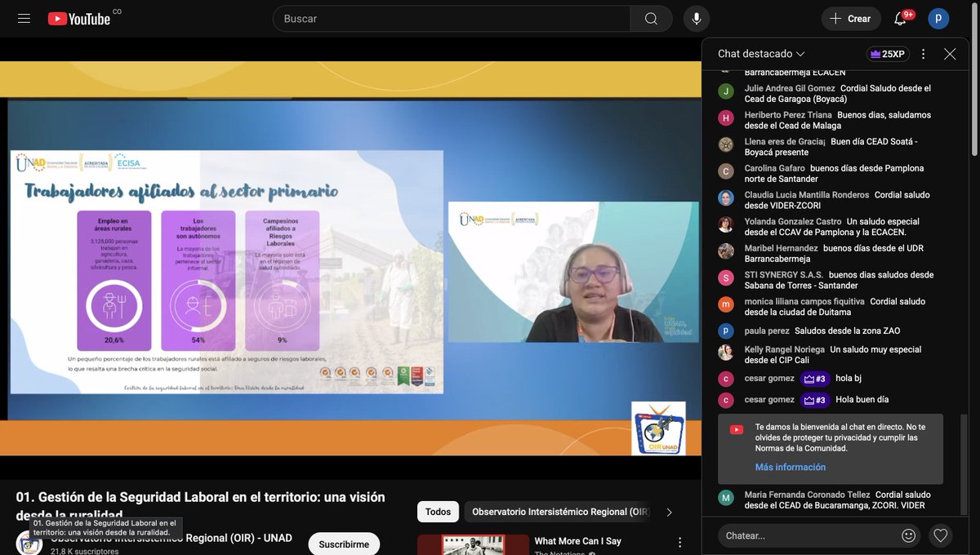Image resolution: width=980 pixels, height=555 pixels.
Task: Open Maribel Hernandez chat avatar
Action: pyautogui.click(x=726, y=251)
